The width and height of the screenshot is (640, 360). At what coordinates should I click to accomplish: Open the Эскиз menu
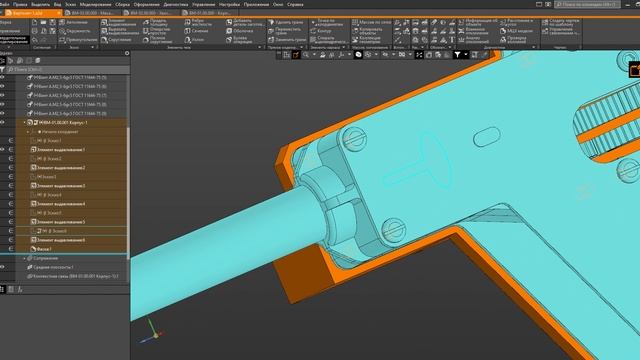[x=71, y=4]
